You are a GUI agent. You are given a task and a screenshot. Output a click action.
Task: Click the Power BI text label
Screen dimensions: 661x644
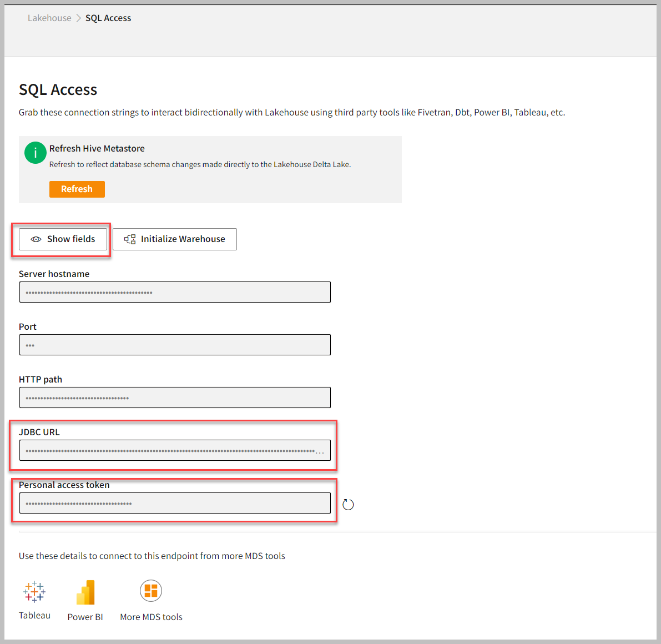click(85, 617)
